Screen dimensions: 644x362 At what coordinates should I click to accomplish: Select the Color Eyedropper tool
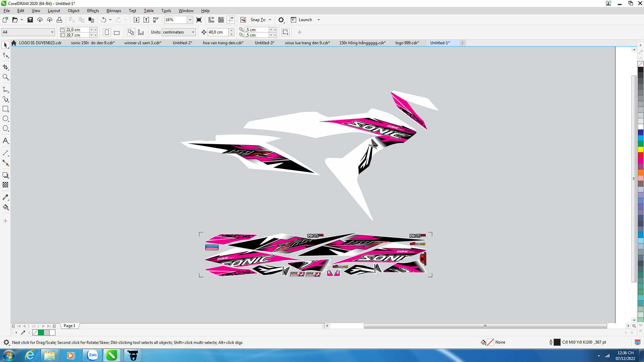pos(5,197)
